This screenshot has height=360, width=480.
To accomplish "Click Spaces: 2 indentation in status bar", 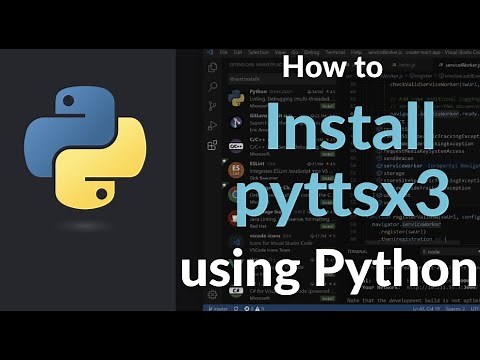I will (455, 309).
